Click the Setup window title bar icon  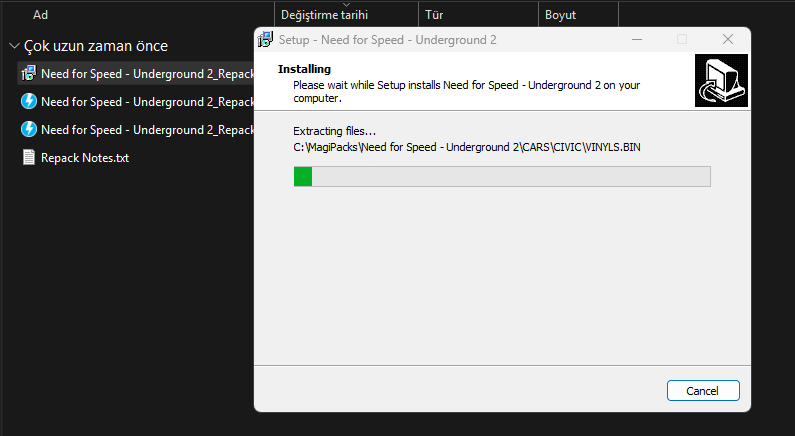[x=265, y=40]
